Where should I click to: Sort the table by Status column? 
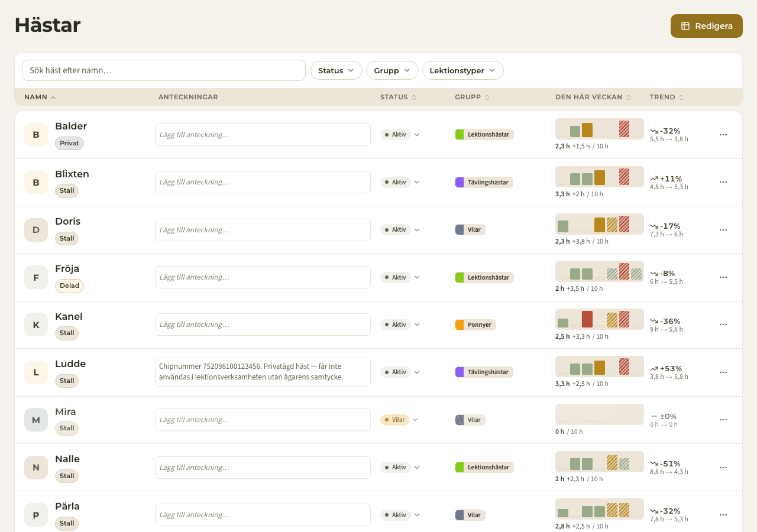pyautogui.click(x=399, y=97)
